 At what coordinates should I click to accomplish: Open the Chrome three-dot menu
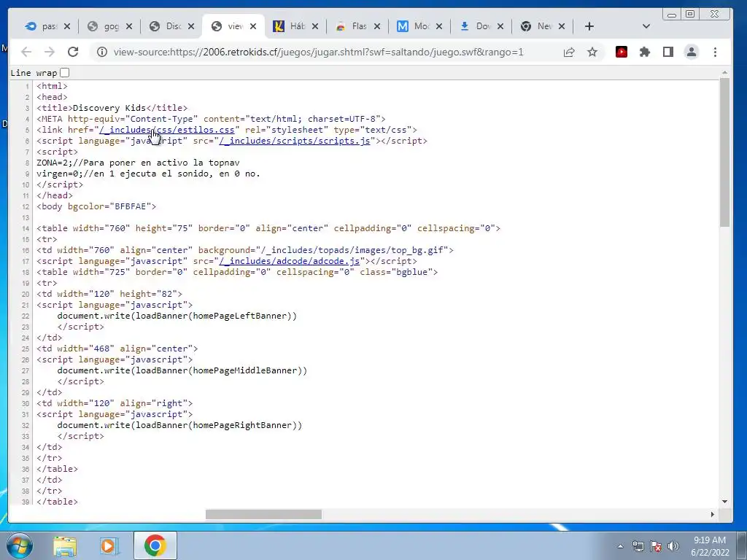click(715, 52)
